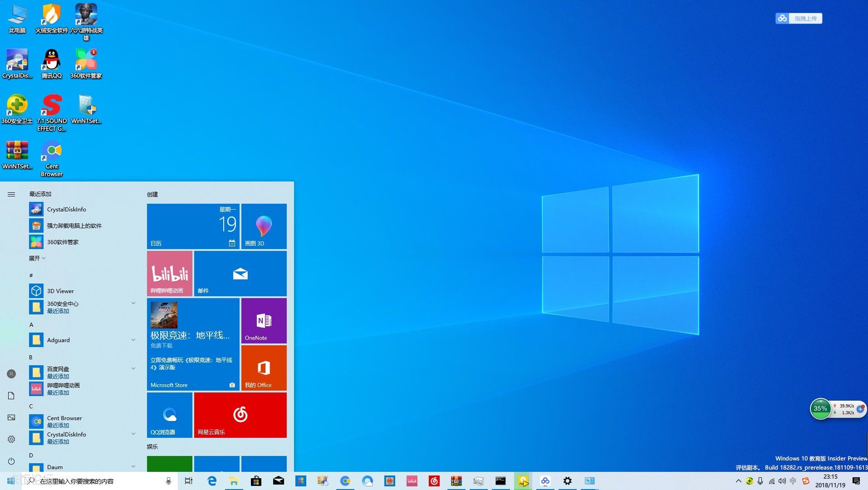
Task: Select the 360安全卫士 desktop icon
Action: click(17, 109)
